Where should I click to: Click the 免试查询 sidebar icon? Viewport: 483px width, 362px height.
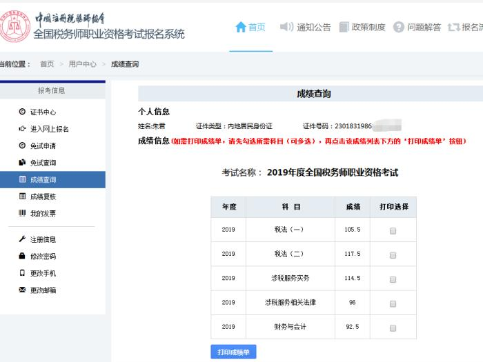click(x=22, y=162)
